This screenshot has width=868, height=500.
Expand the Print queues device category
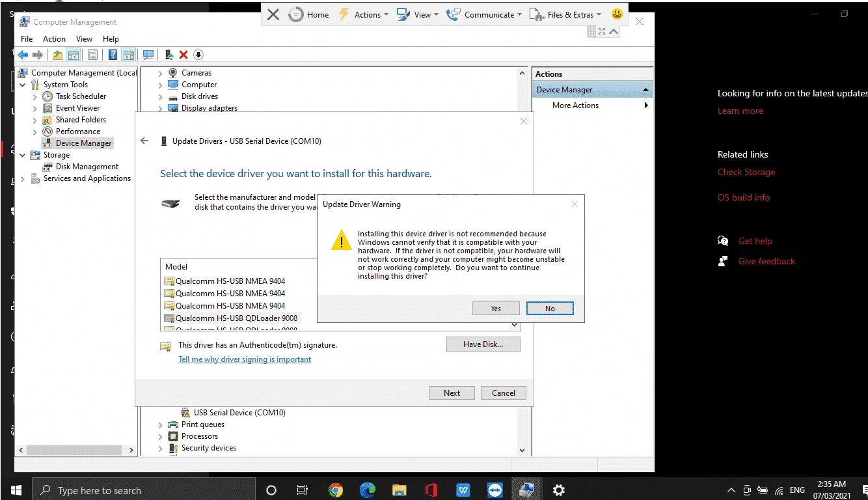161,424
